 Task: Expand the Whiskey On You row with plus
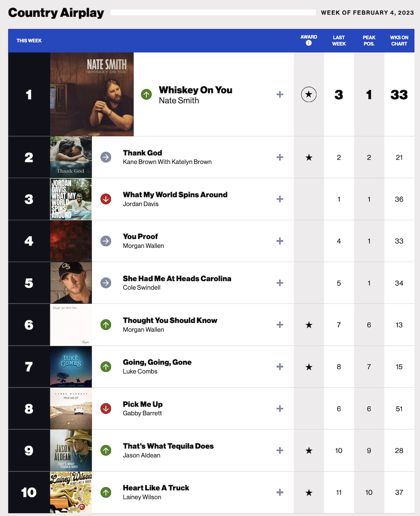(280, 95)
